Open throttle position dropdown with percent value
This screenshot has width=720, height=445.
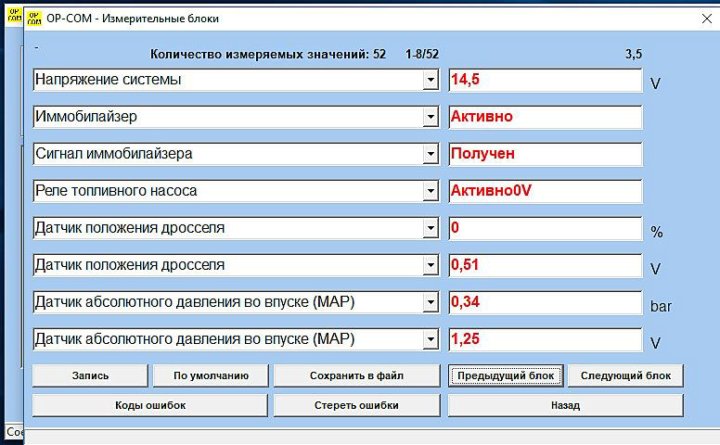(x=430, y=229)
